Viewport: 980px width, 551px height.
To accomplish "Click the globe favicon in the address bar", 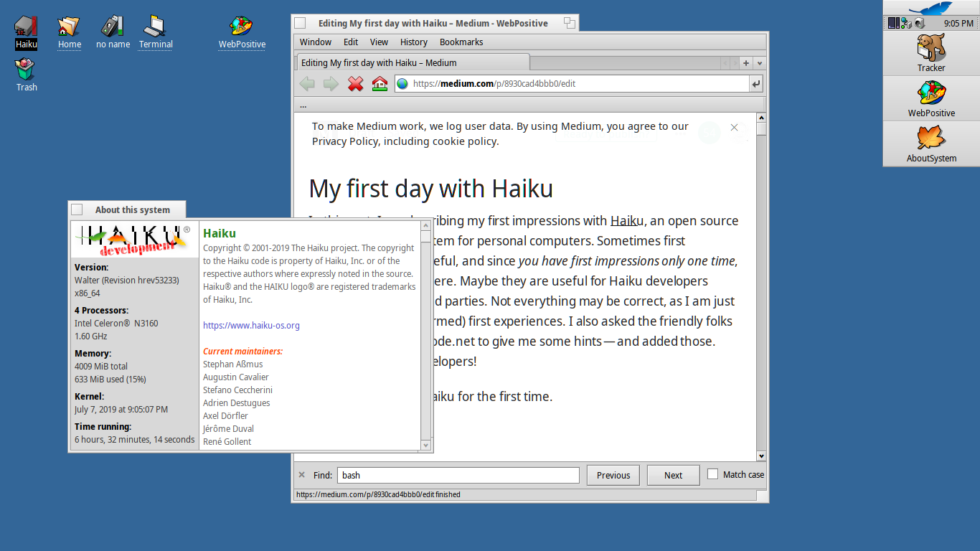I will click(402, 83).
